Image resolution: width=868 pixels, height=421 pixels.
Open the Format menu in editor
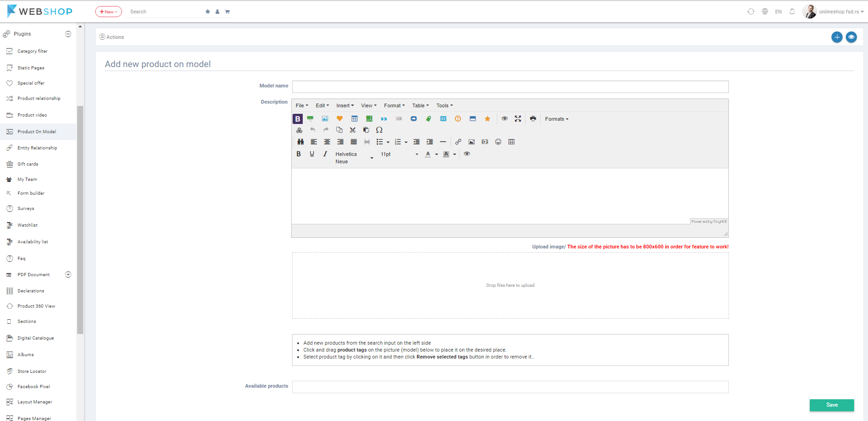pyautogui.click(x=394, y=105)
